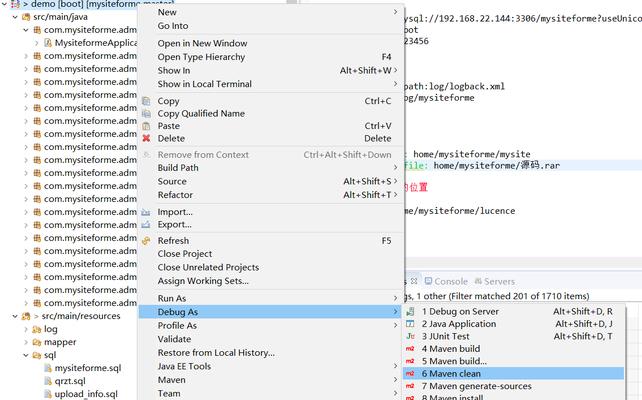Collapse the src/main/java source folder
Image resolution: width=642 pixels, height=400 pixels.
pyautogui.click(x=12, y=17)
